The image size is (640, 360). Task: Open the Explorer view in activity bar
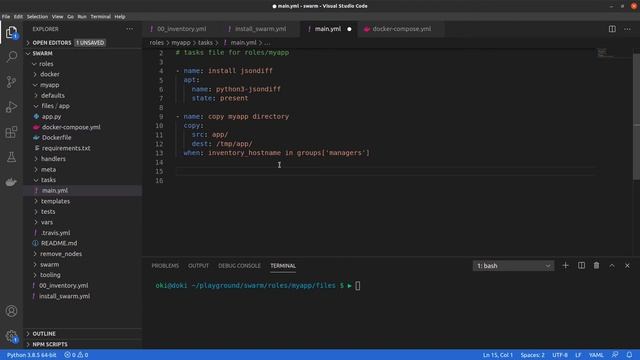(11, 32)
